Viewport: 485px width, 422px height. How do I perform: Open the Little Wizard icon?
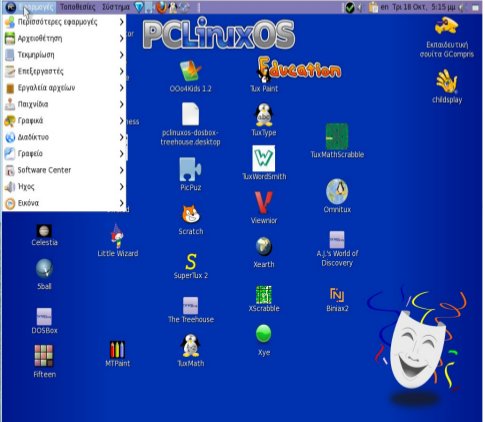pyautogui.click(x=117, y=236)
